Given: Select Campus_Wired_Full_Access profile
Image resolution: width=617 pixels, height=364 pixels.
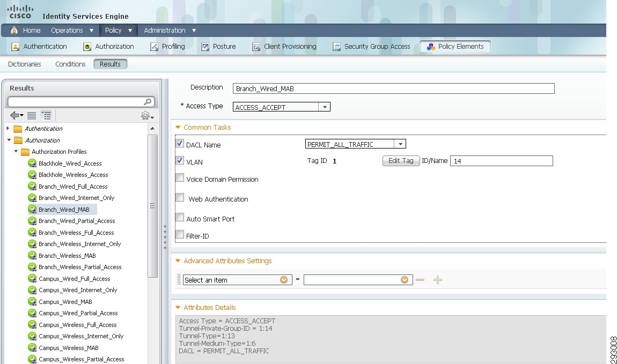Looking at the screenshot, I should tap(75, 279).
